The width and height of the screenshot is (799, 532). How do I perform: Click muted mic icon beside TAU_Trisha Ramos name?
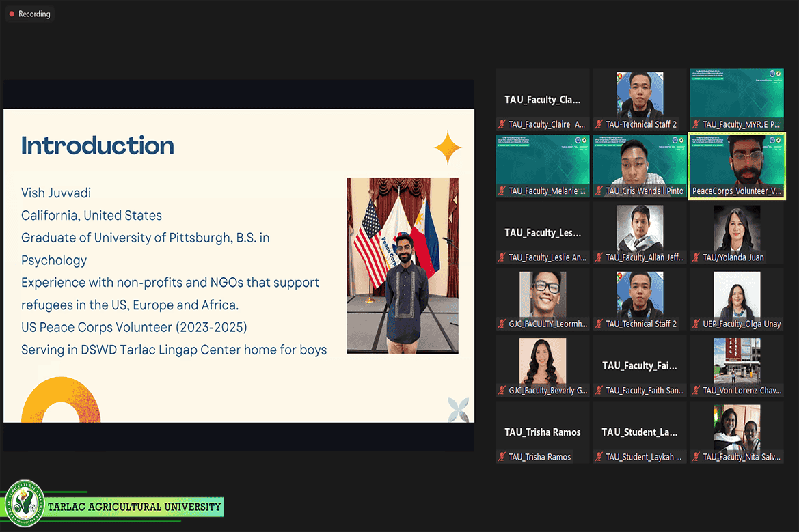pyautogui.click(x=502, y=457)
